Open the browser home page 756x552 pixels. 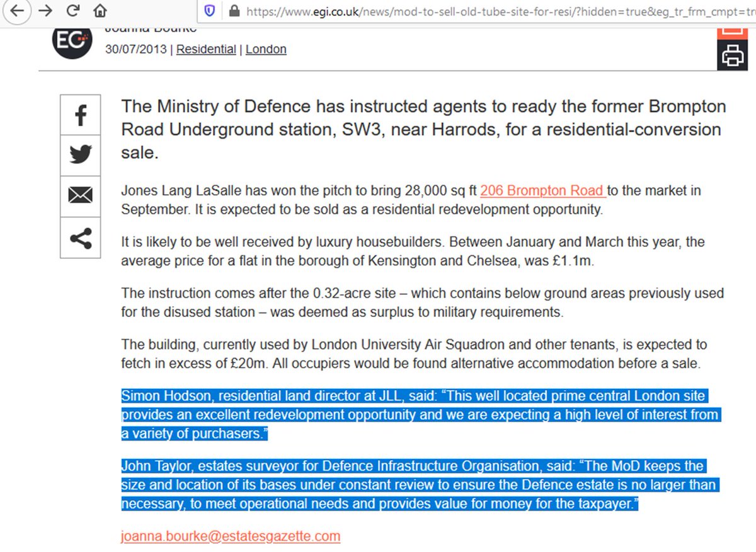point(100,11)
